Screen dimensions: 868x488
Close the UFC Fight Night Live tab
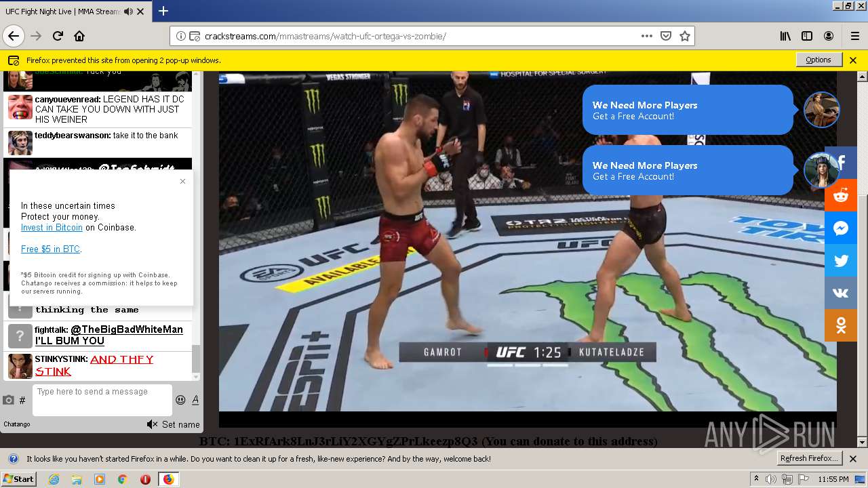[140, 12]
